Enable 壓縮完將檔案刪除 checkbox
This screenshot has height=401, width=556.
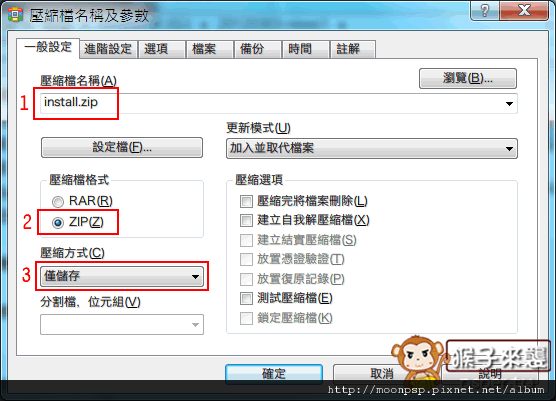pyautogui.click(x=246, y=201)
